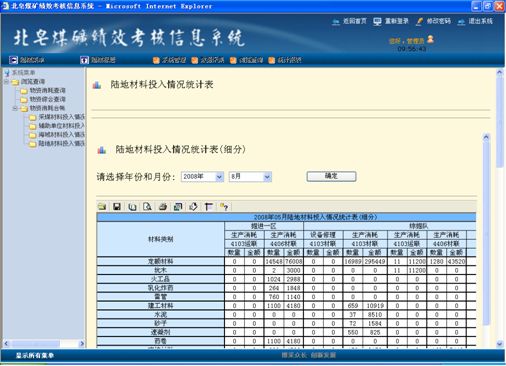Click the pencil icon for change password
The width and height of the screenshot is (506, 366).
click(419, 22)
